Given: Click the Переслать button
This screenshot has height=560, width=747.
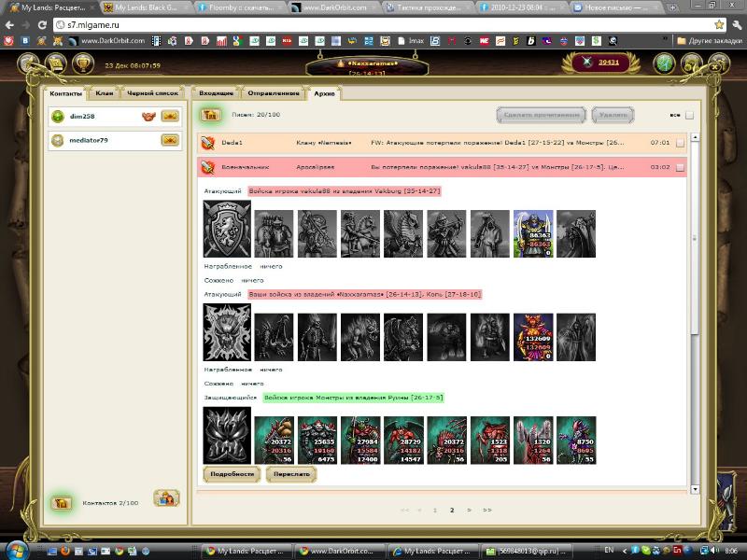Looking at the screenshot, I should [291, 474].
